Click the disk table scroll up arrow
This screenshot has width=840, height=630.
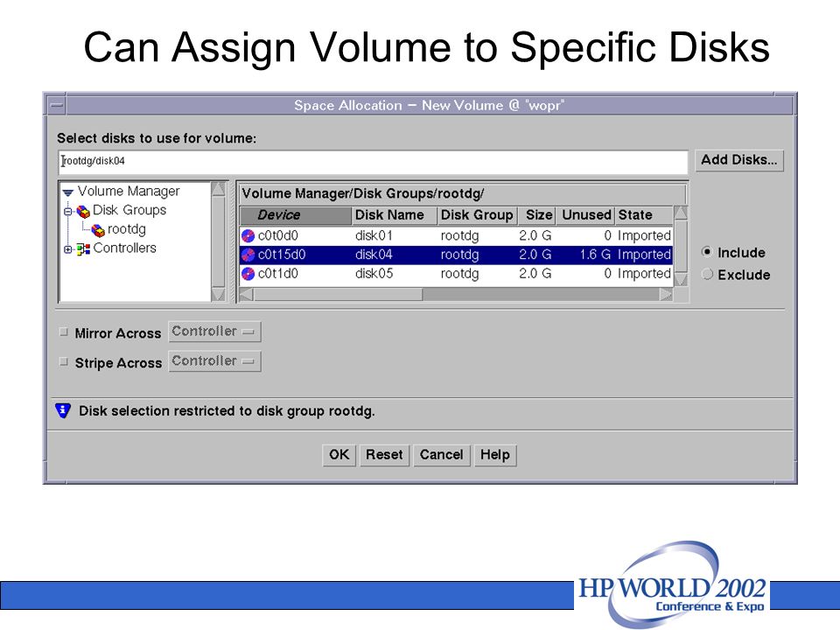coord(681,213)
